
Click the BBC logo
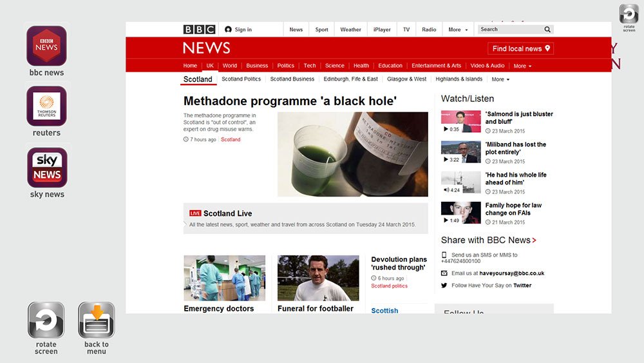[199, 29]
